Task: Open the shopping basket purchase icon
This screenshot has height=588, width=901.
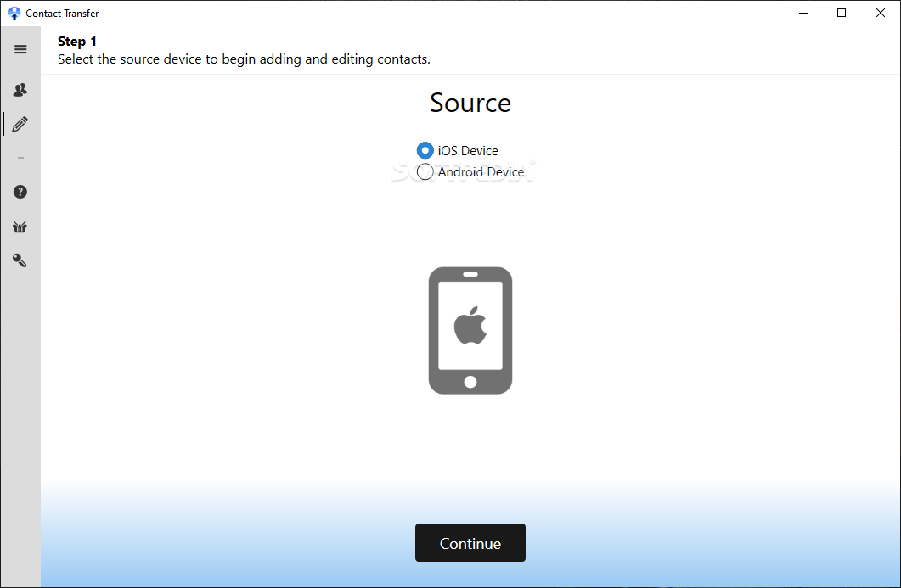Action: [x=20, y=227]
